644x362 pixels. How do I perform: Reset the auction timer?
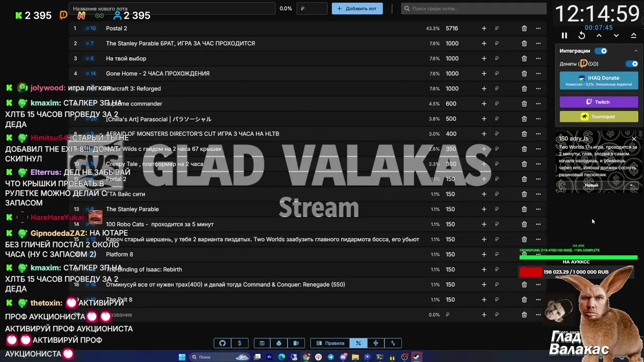(x=582, y=36)
